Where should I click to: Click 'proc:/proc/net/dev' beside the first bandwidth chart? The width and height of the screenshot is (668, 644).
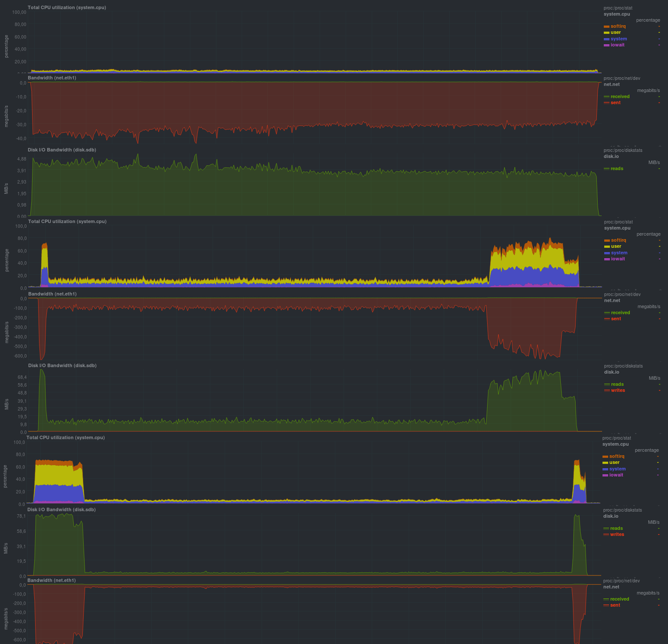pos(622,79)
